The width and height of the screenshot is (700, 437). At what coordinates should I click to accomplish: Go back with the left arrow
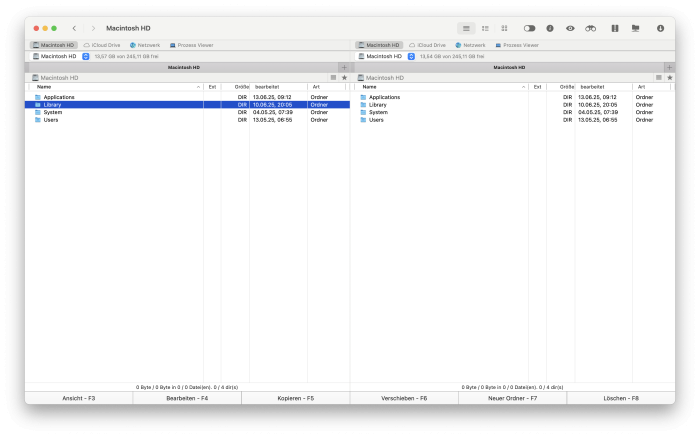pos(74,29)
